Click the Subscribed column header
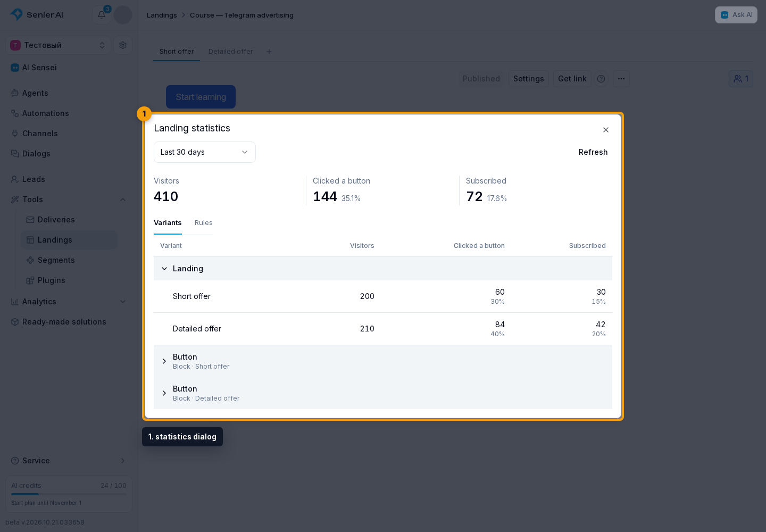 (x=587, y=246)
